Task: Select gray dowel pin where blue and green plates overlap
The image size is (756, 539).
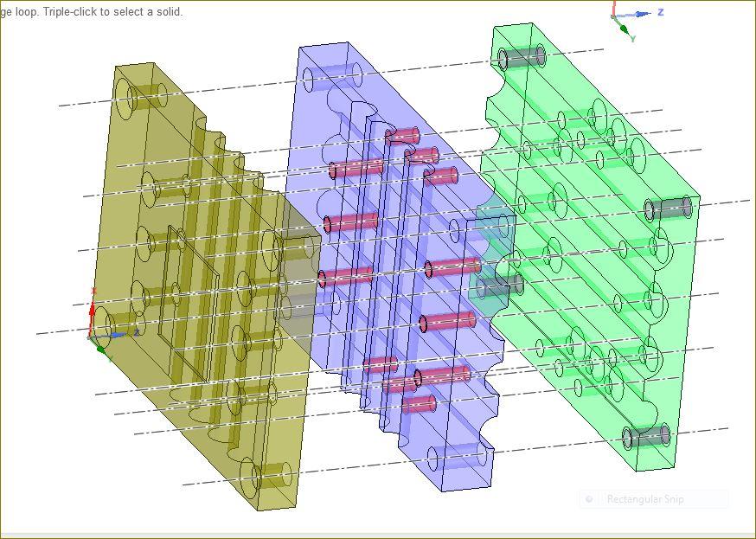Action: (x=500, y=286)
